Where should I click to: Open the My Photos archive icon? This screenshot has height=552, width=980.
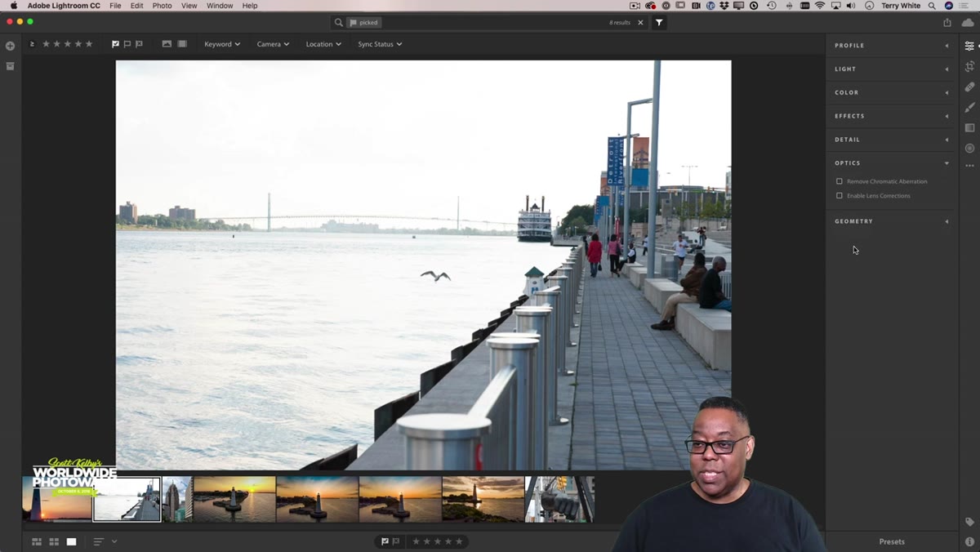[10, 66]
